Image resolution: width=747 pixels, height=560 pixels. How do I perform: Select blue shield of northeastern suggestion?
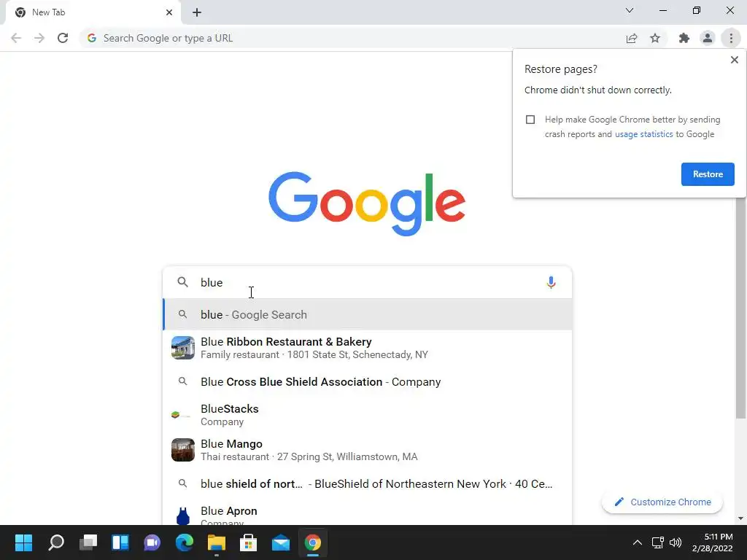click(367, 484)
